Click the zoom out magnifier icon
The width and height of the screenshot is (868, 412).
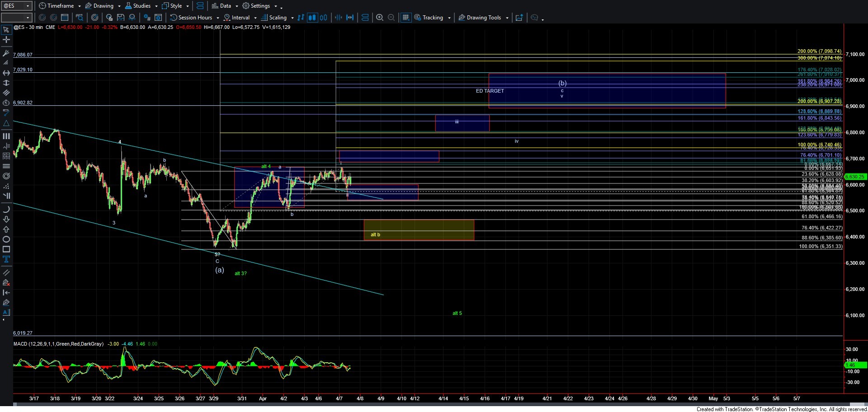(392, 18)
